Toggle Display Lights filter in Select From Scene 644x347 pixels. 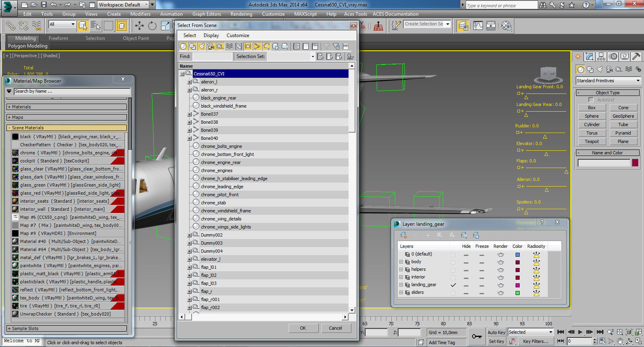click(202, 46)
